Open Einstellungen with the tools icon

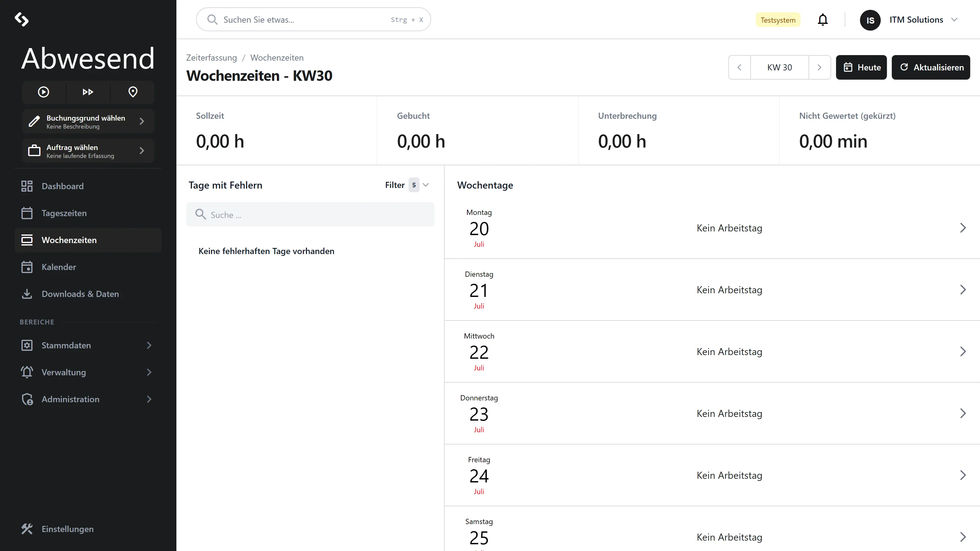pyautogui.click(x=27, y=529)
